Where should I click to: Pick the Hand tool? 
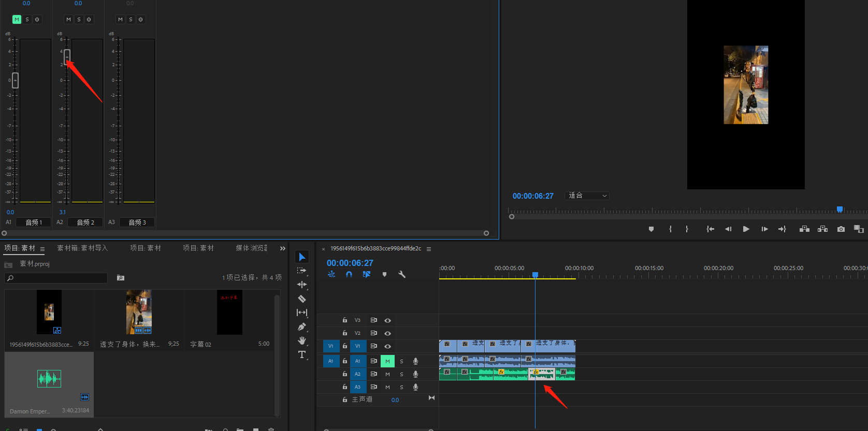302,340
